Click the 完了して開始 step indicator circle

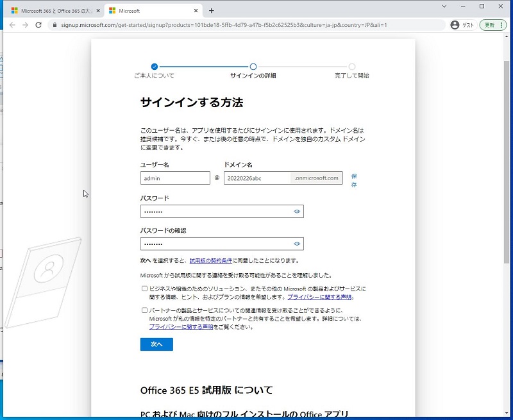(x=351, y=67)
